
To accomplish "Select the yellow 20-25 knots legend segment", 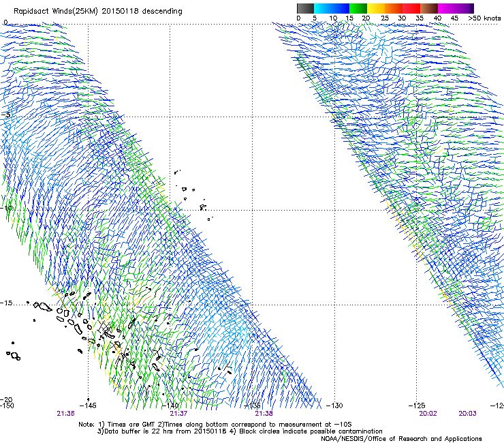I will pos(376,8).
